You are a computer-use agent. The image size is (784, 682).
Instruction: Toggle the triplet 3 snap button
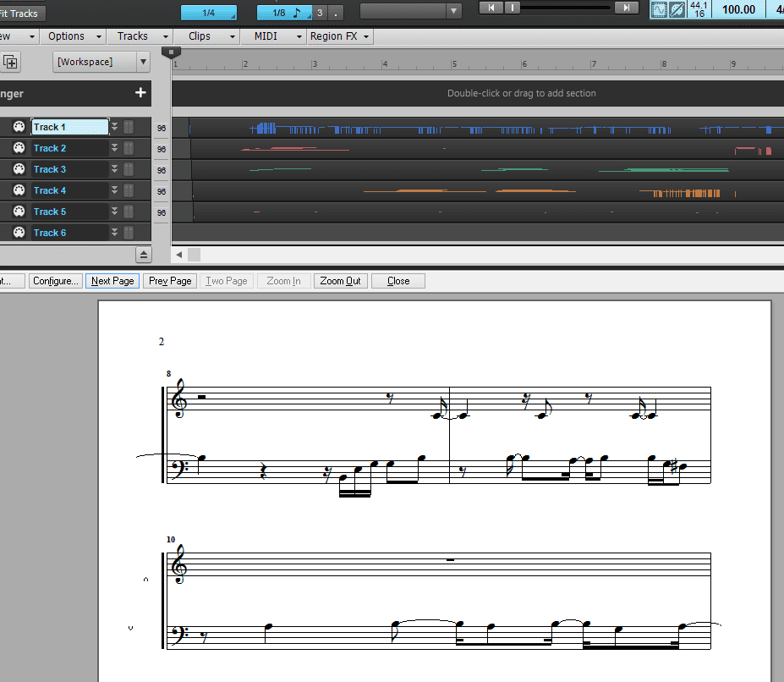[320, 13]
